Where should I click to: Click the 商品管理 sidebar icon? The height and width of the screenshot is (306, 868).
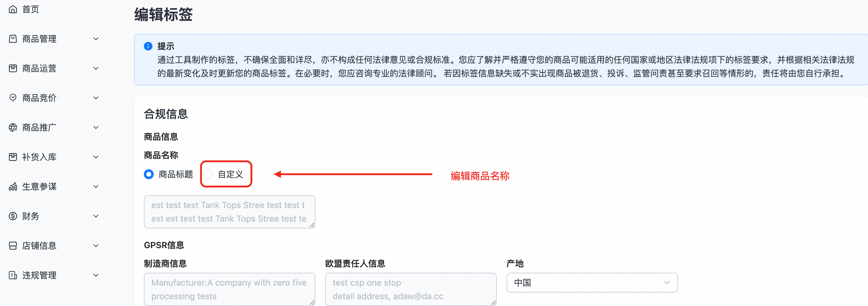tap(13, 39)
